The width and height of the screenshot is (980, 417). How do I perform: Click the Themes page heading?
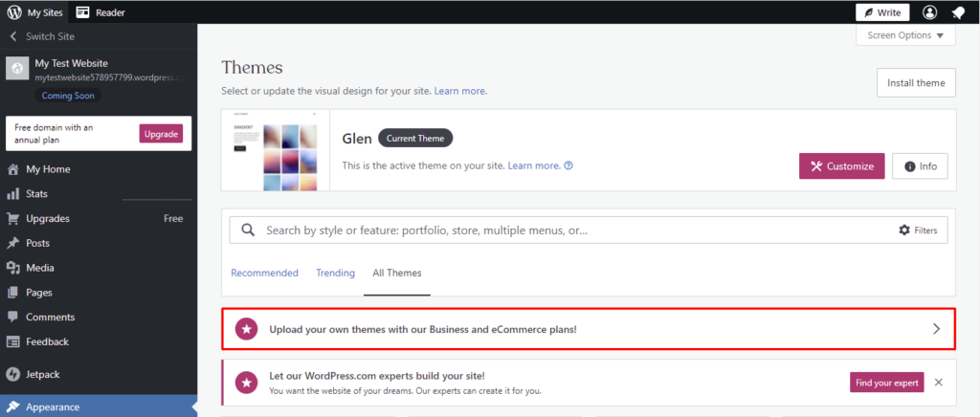(x=252, y=67)
